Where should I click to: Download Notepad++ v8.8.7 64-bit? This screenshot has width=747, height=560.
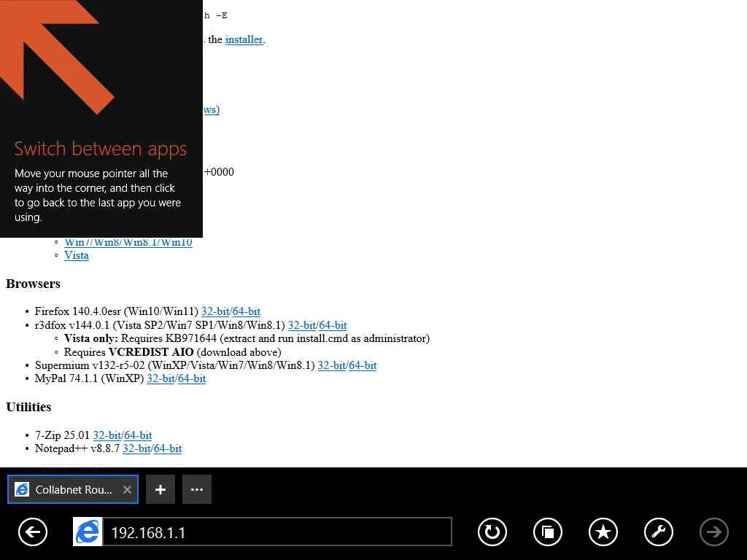(x=168, y=448)
